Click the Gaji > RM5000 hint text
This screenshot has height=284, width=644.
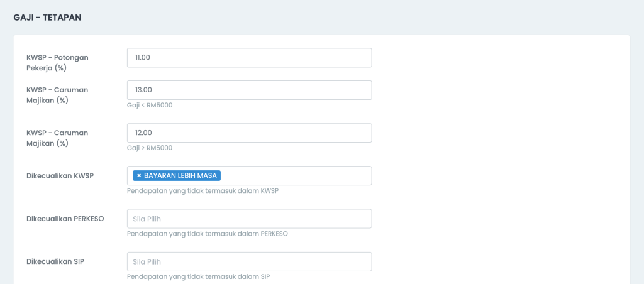tap(150, 148)
